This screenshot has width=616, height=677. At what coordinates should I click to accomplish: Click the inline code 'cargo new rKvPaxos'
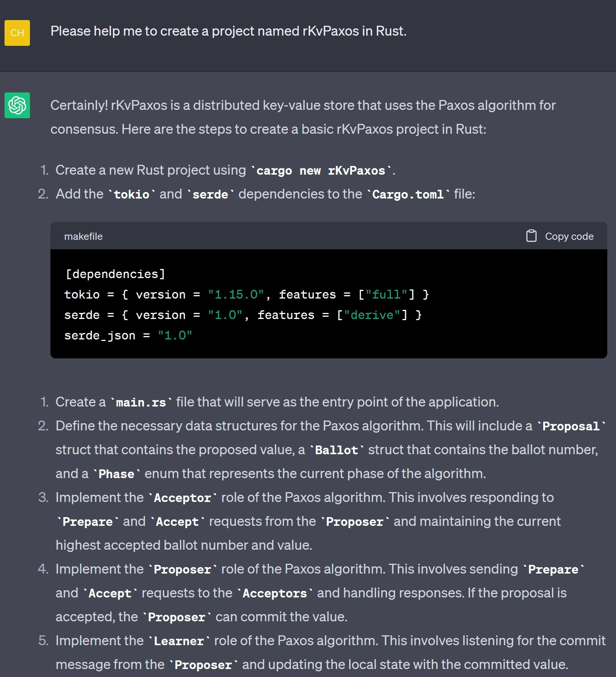(321, 170)
